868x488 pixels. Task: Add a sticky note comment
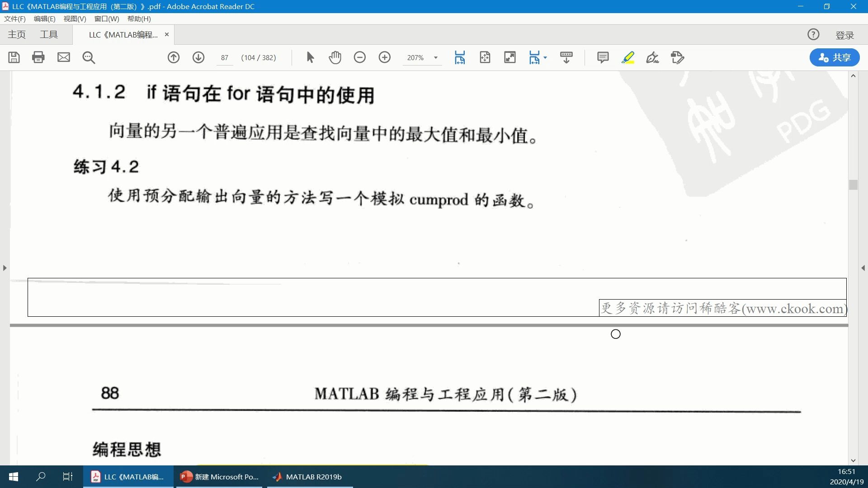(603, 57)
